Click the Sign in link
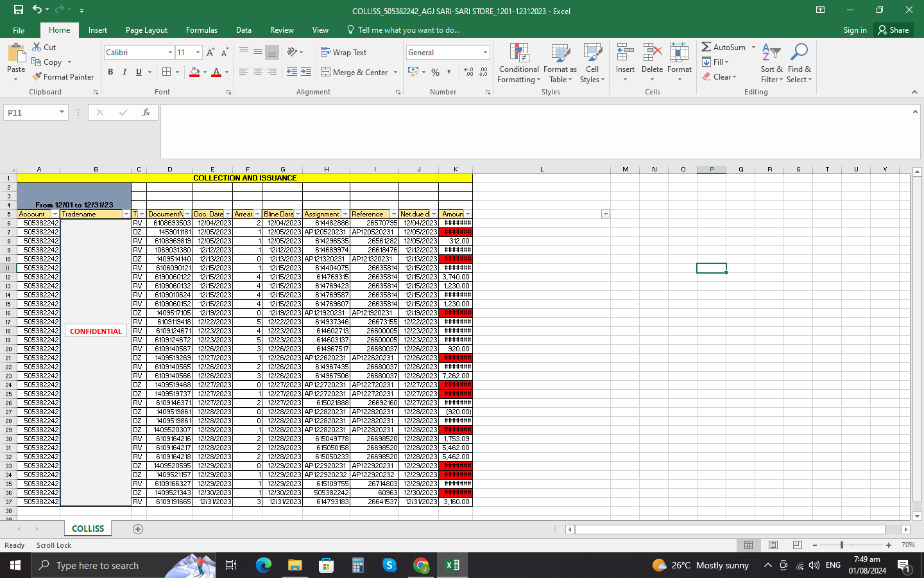Image resolution: width=924 pixels, height=578 pixels. [x=855, y=30]
